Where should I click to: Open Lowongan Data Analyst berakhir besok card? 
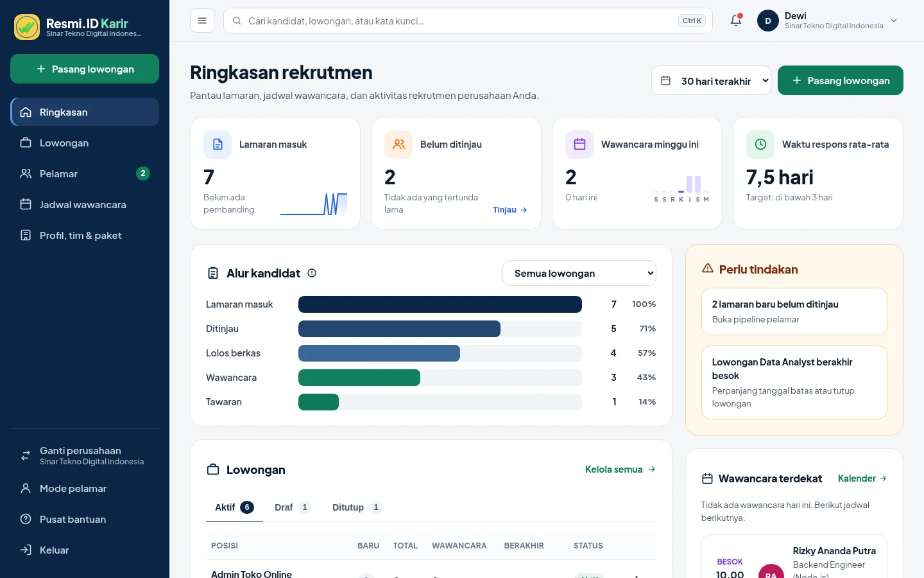click(x=794, y=382)
